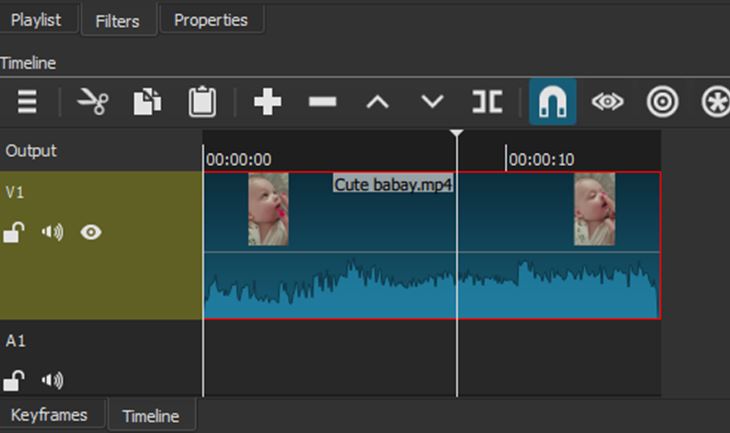
Task: Copy the selected clip
Action: [x=147, y=101]
